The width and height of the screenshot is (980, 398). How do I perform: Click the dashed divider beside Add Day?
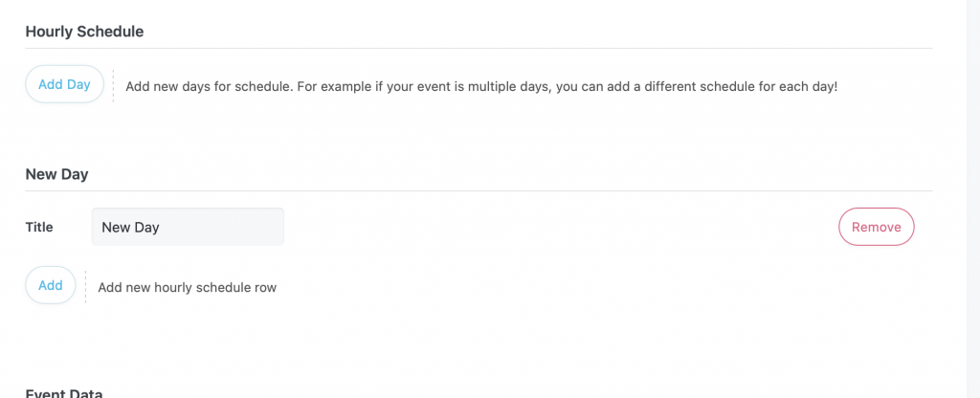click(x=113, y=85)
